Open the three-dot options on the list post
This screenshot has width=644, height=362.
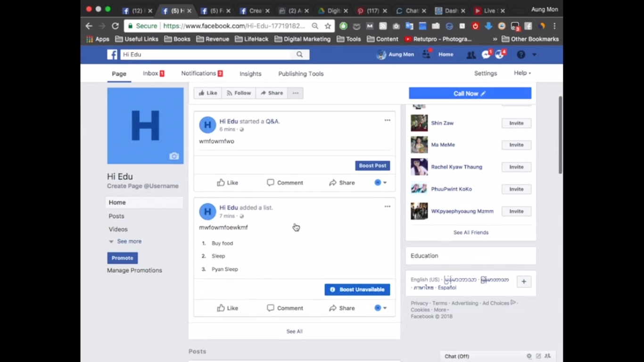(x=387, y=206)
